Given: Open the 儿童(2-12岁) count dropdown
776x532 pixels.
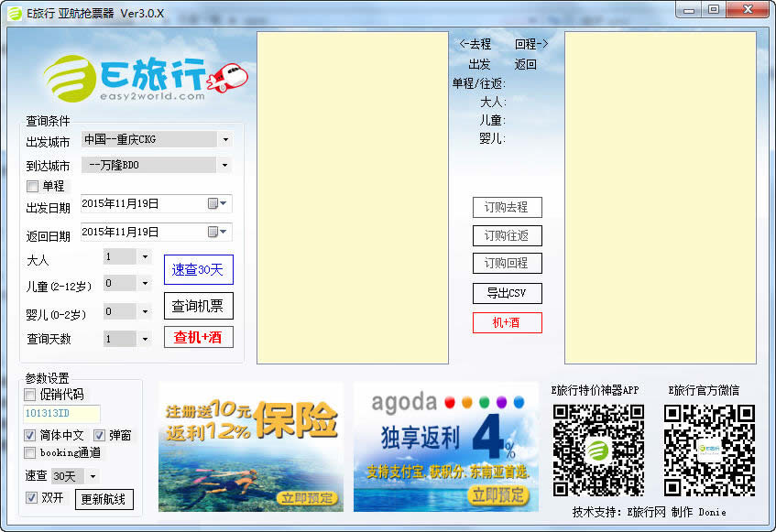Looking at the screenshot, I should (145, 283).
